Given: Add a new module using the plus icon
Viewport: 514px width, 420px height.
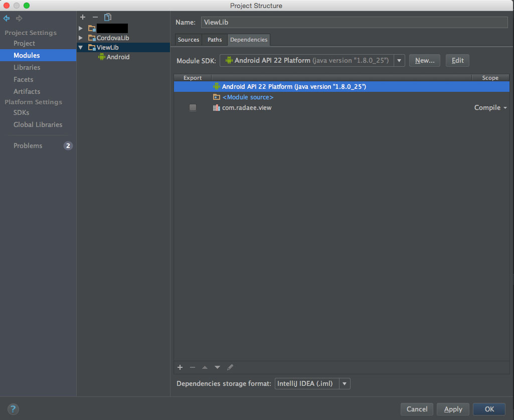Looking at the screenshot, I should click(82, 17).
